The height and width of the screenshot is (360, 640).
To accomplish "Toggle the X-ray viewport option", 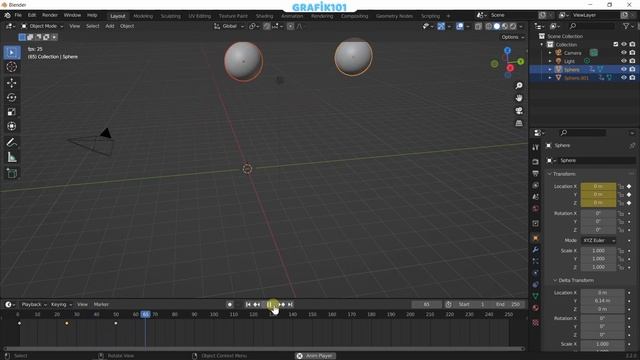I will pos(478,26).
